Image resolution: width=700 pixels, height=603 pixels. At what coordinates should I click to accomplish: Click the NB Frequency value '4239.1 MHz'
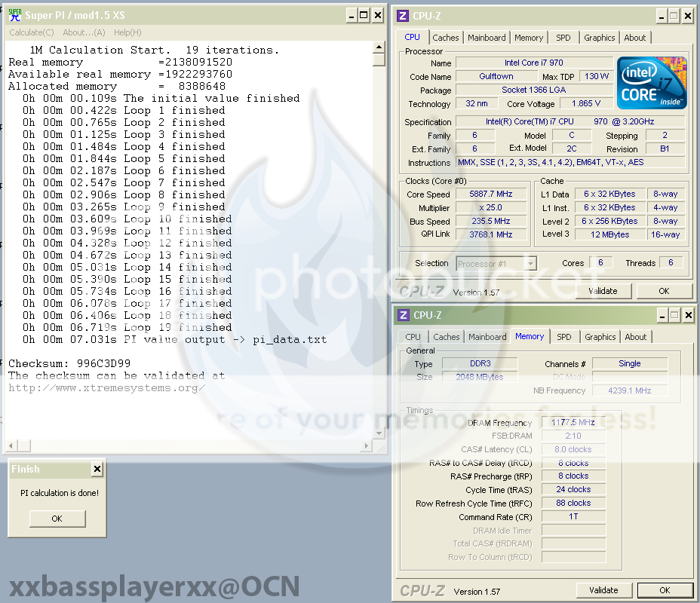click(629, 390)
